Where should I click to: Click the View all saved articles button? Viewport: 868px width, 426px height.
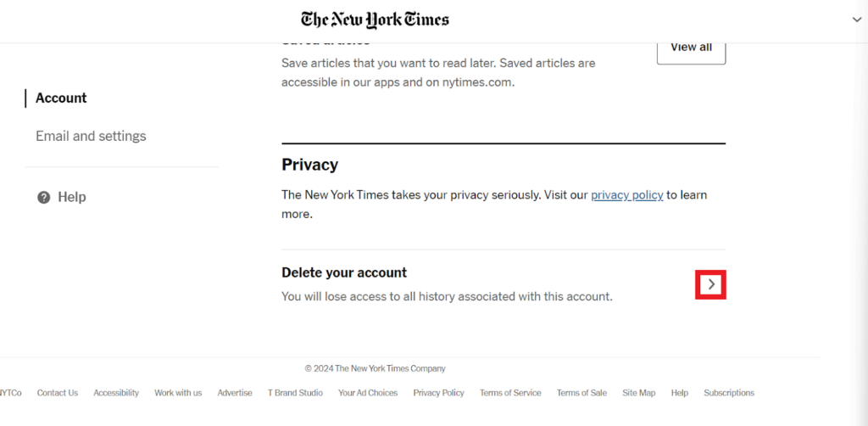coord(691,48)
